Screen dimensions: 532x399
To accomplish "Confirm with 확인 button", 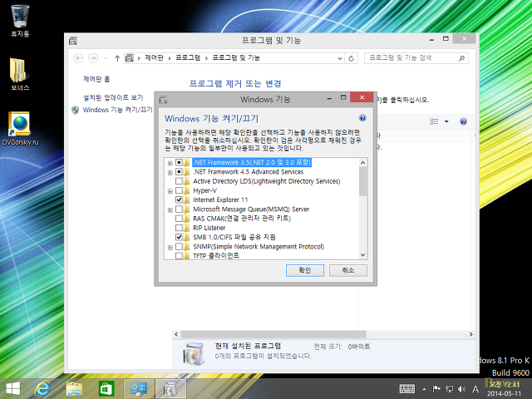I will [x=305, y=270].
